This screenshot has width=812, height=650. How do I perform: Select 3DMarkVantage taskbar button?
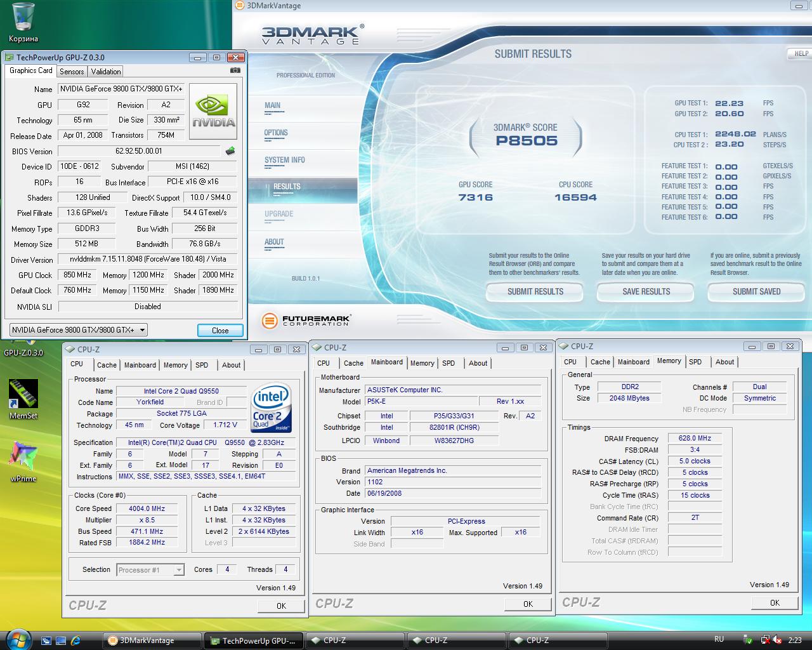tap(152, 640)
